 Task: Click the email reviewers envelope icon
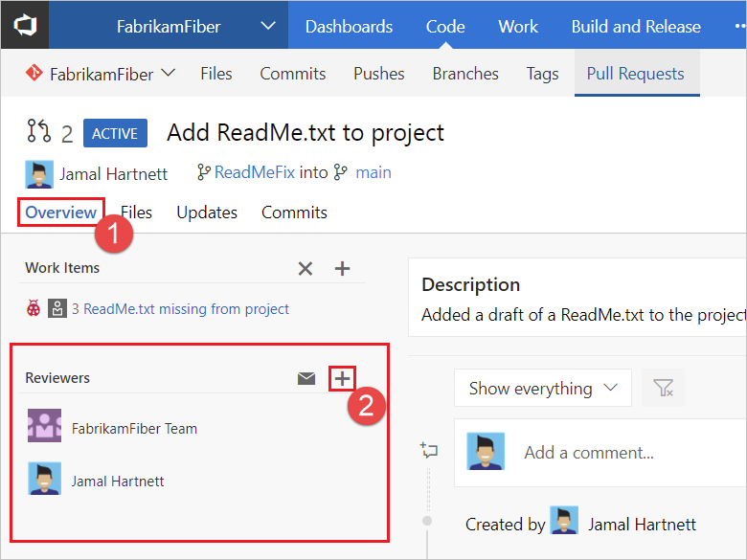(x=306, y=378)
